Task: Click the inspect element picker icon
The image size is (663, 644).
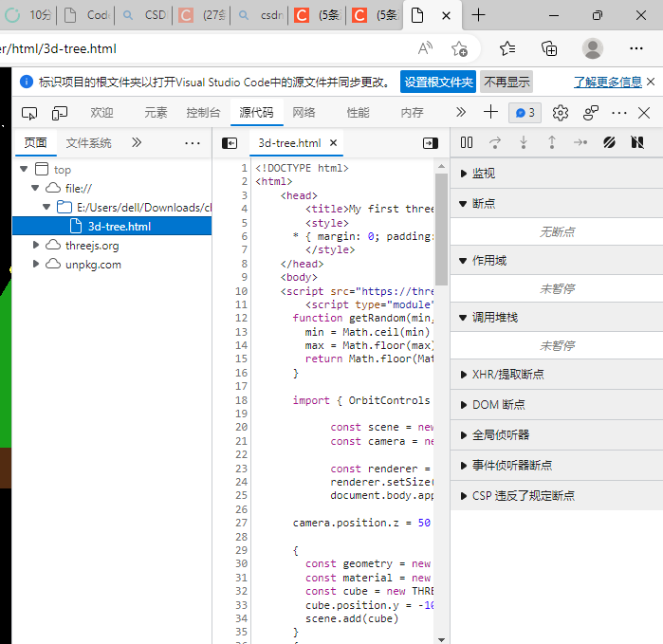Action: [29, 113]
